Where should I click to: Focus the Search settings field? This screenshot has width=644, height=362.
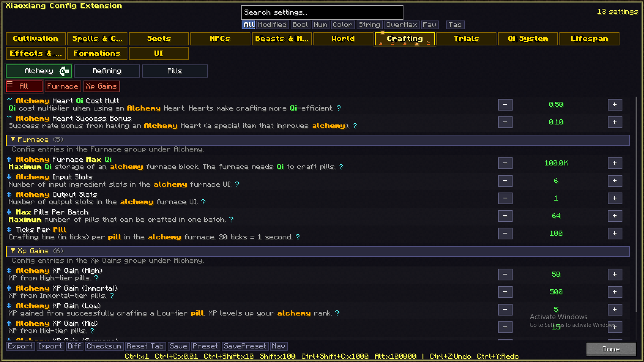tap(322, 12)
